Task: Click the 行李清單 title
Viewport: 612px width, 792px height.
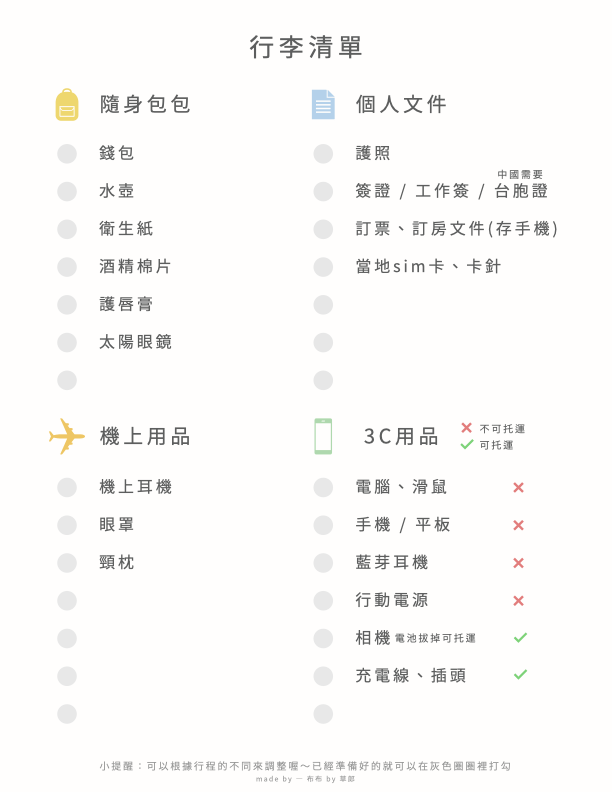Action: click(x=306, y=47)
